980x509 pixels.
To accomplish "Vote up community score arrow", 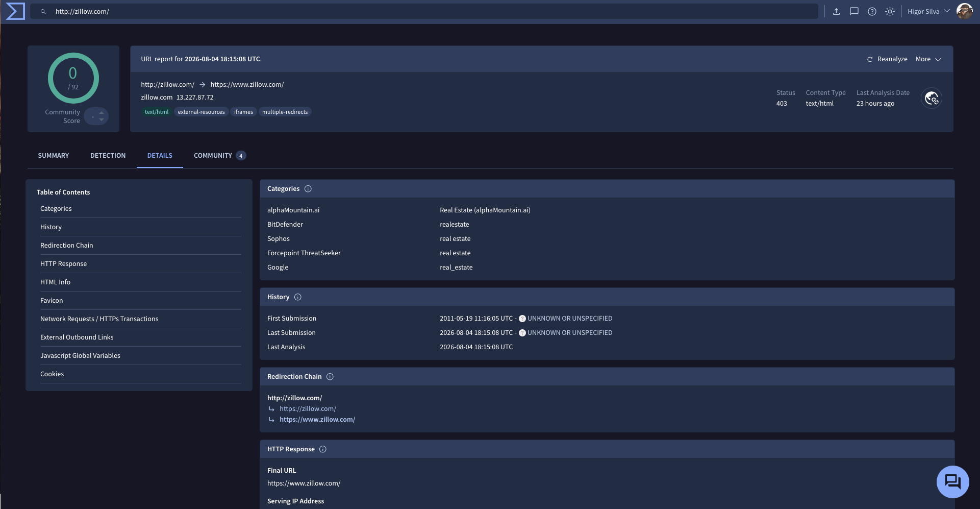I will tap(102, 112).
